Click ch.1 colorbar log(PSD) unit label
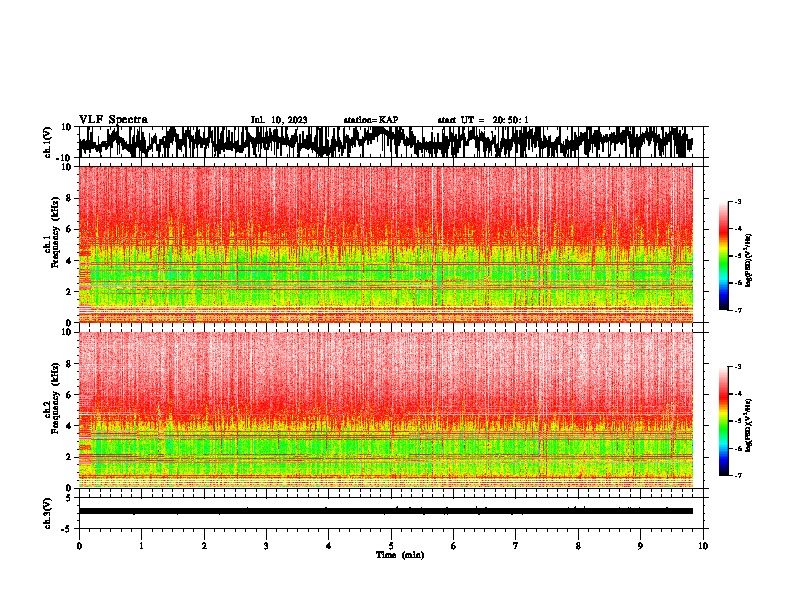 point(748,260)
